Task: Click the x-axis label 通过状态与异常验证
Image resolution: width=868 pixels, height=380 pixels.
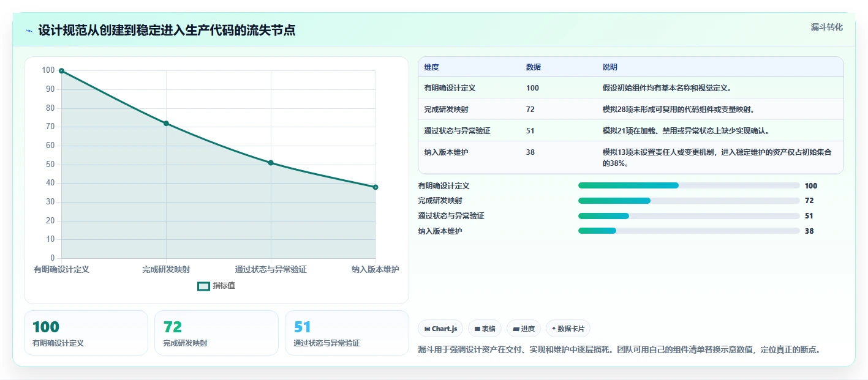Action: (x=271, y=269)
